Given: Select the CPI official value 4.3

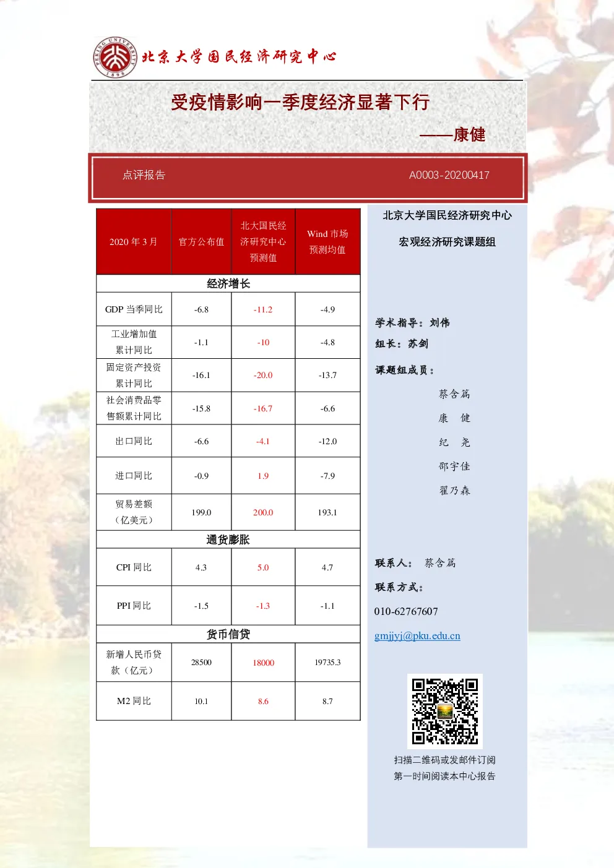Looking at the screenshot, I should pos(201,567).
